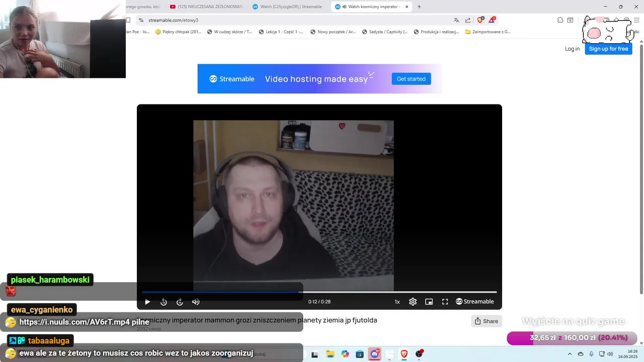Enter fullscreen on the video player
Viewport: 644px width, 362px height.
point(445,302)
